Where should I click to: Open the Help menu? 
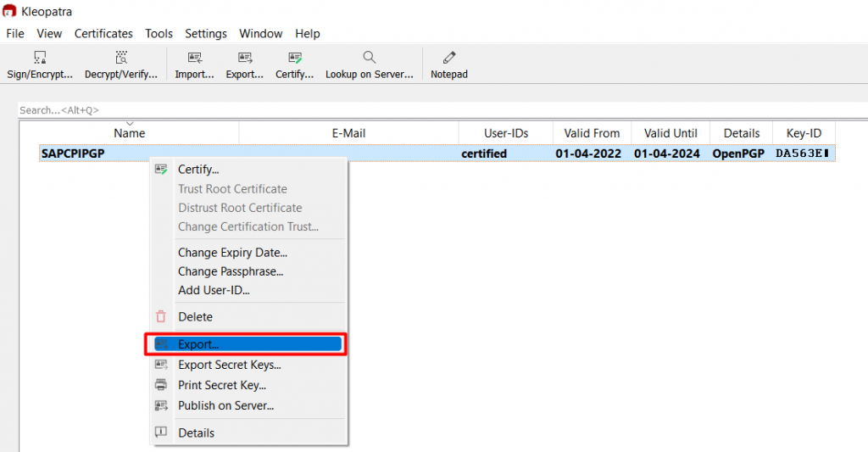coord(307,34)
